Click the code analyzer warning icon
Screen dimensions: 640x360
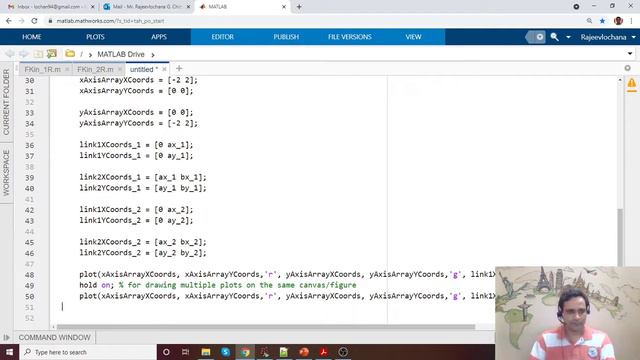631,84
